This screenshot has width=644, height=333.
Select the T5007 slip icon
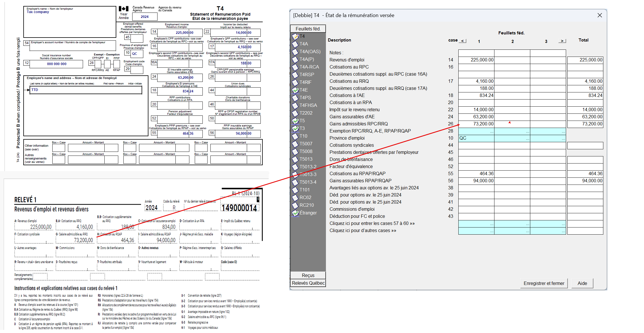pyautogui.click(x=295, y=144)
